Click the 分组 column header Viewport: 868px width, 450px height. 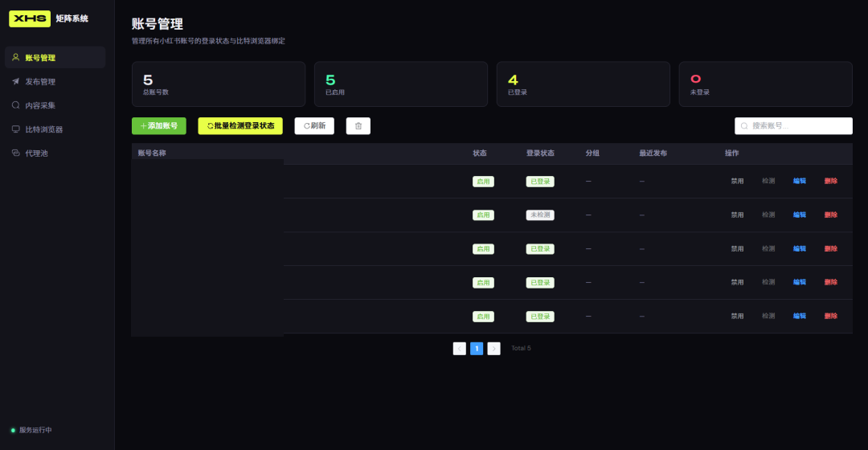tap(592, 153)
